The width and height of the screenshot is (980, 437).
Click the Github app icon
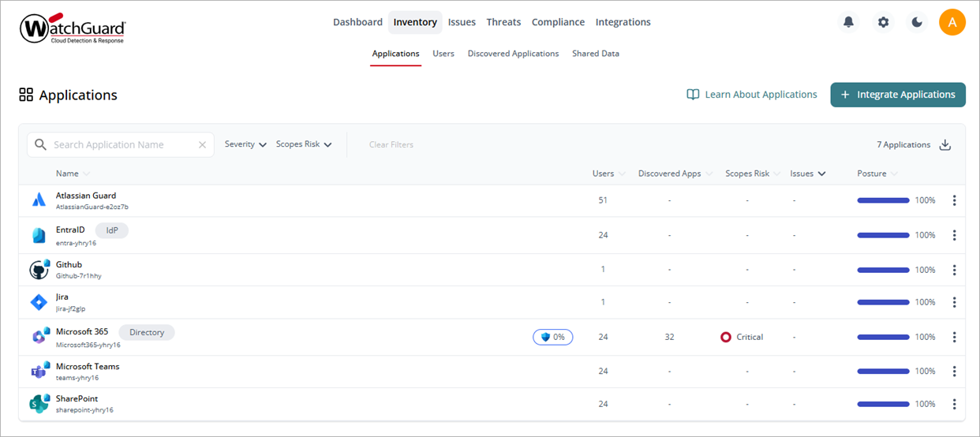click(x=39, y=270)
